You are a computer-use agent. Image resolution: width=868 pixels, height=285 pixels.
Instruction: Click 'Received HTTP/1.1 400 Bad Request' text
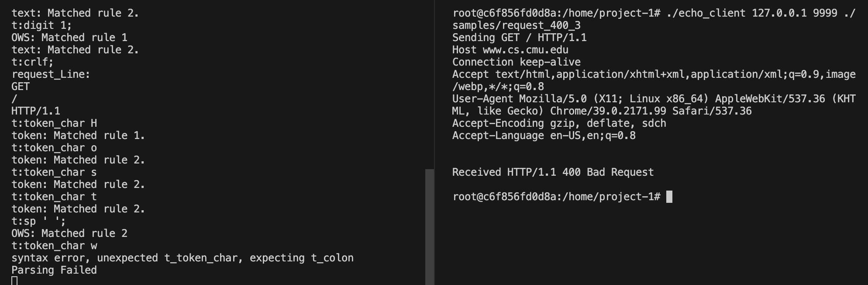click(553, 172)
